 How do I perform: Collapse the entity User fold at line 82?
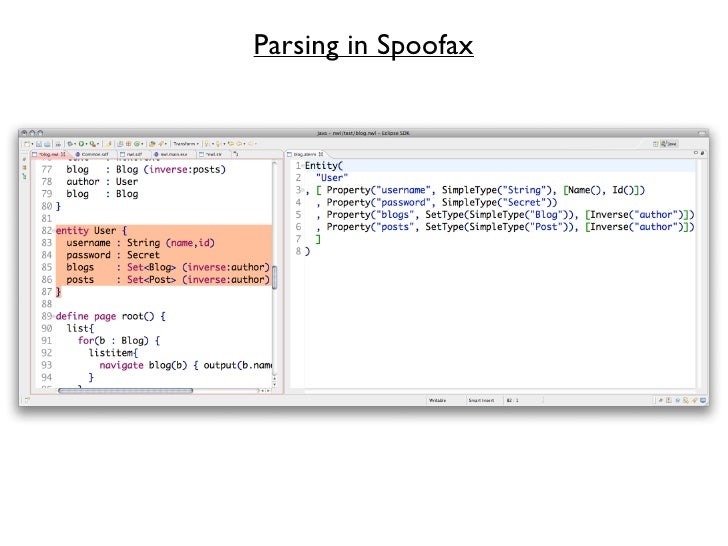[x=54, y=231]
